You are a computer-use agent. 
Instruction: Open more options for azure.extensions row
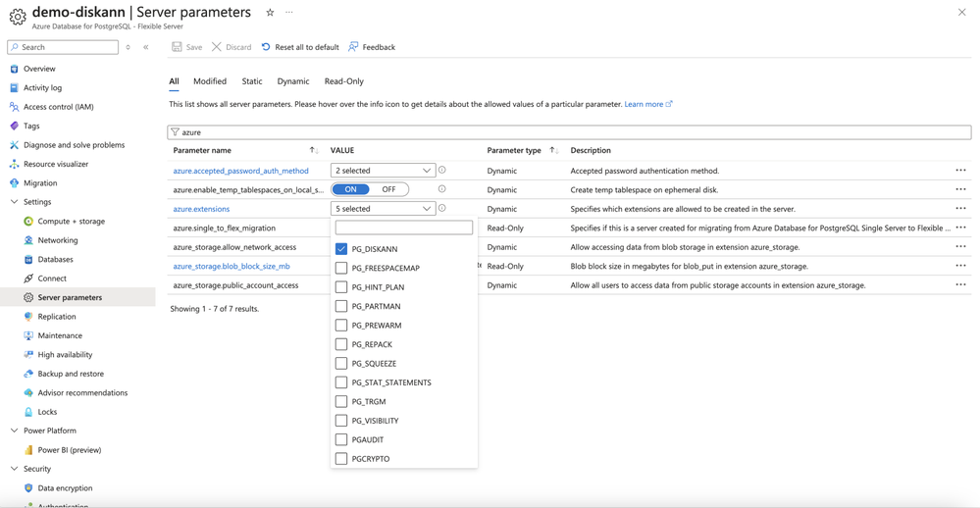(x=960, y=209)
